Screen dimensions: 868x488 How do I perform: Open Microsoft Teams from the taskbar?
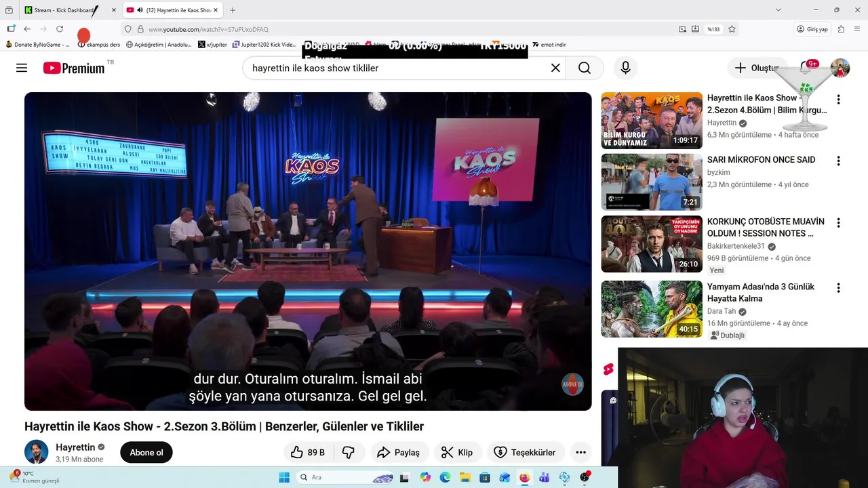click(545, 477)
